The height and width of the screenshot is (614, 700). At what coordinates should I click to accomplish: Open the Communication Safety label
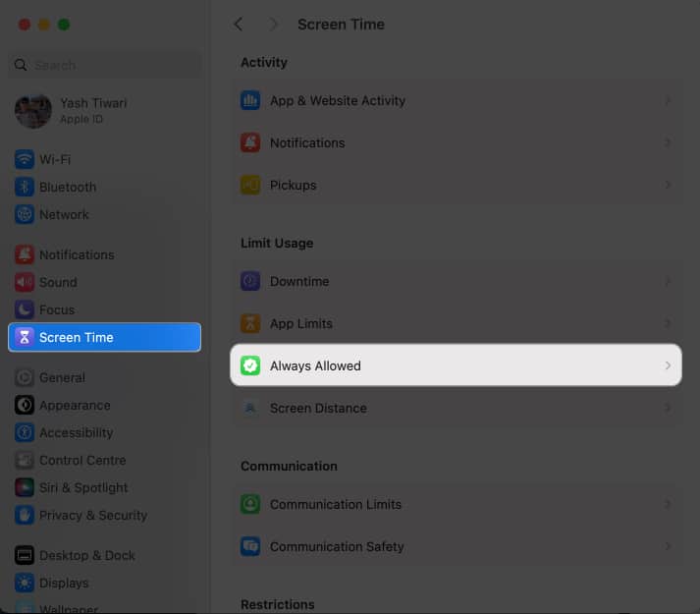click(x=337, y=547)
